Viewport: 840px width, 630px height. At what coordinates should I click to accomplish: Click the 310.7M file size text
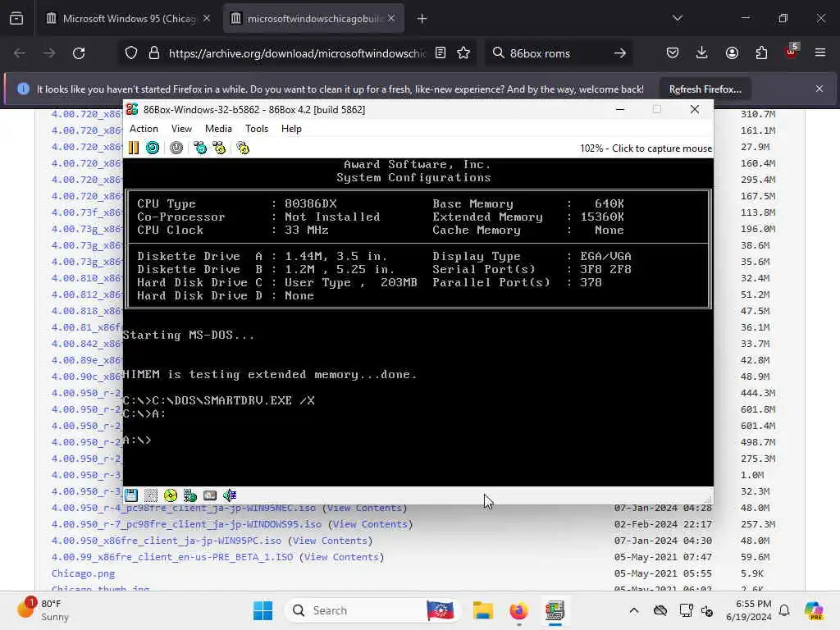758,114
